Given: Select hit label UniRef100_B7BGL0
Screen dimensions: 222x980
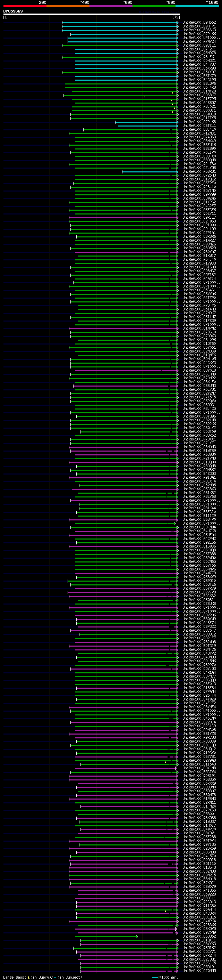Looking at the screenshot, I should click(x=199, y=332).
